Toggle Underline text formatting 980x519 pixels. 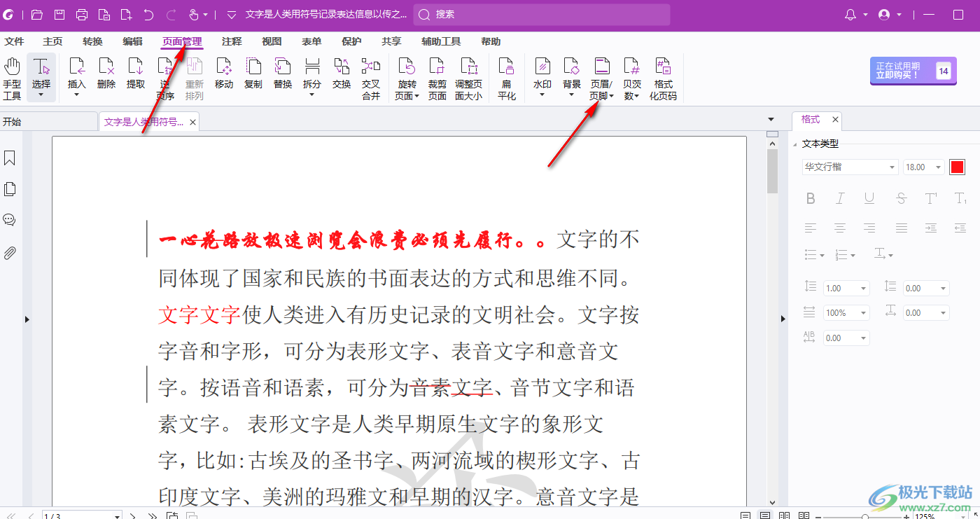click(869, 198)
